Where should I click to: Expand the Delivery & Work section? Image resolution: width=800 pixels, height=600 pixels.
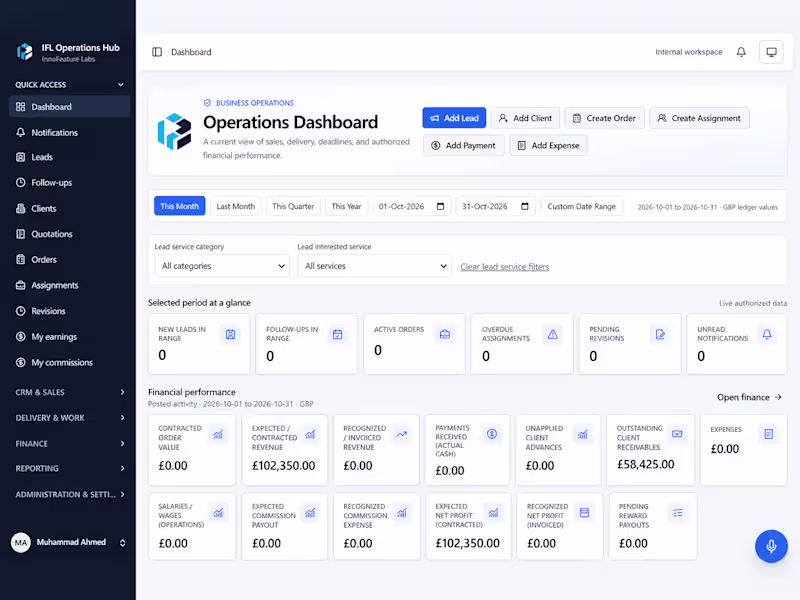[x=69, y=418]
